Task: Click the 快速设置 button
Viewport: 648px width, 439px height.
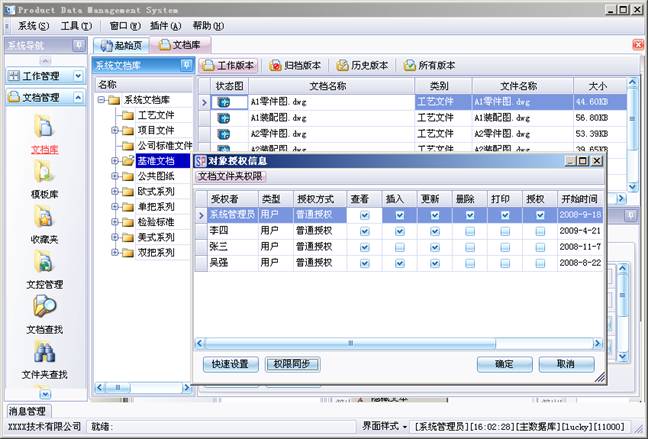Action: (x=231, y=364)
